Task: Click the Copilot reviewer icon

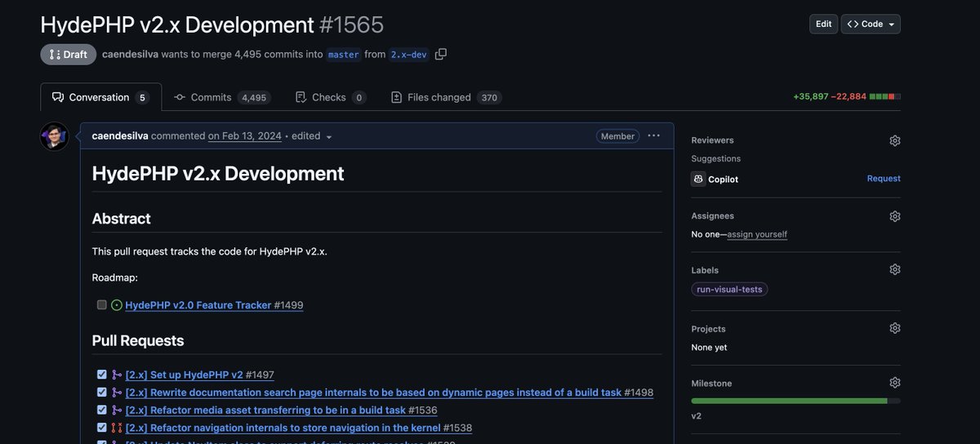Action: pyautogui.click(x=698, y=179)
